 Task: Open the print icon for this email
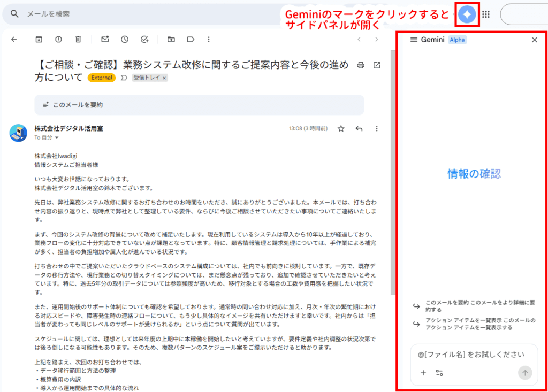[x=360, y=65]
